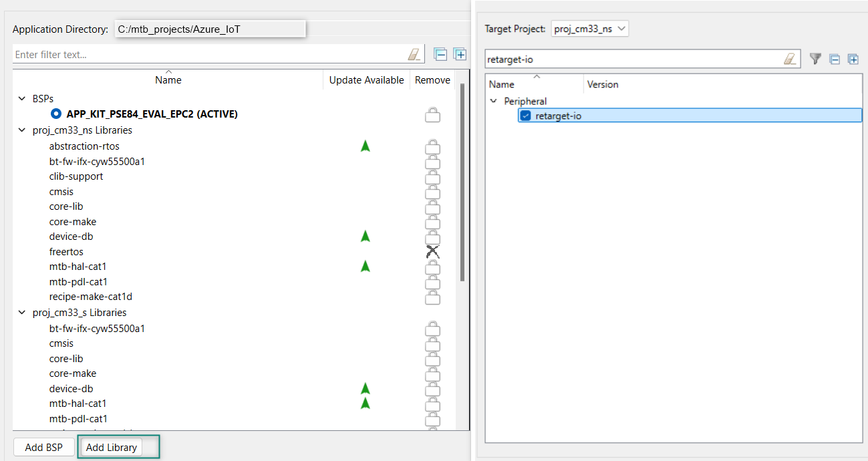
Task: Clear the left filter text eraser icon
Action: pos(416,54)
